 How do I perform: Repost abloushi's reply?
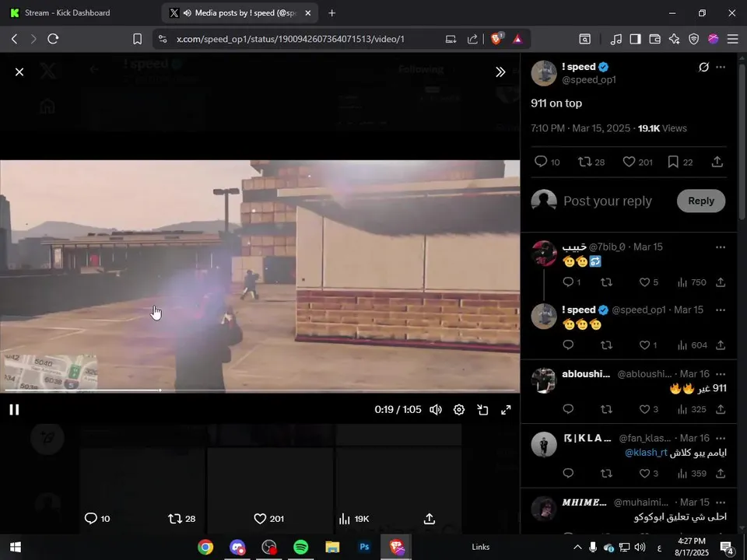(606, 410)
